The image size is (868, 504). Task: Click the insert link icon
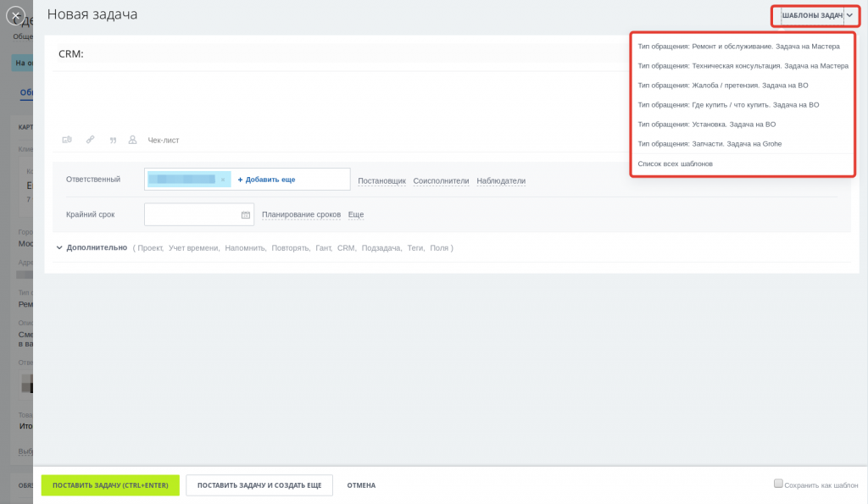(x=90, y=140)
